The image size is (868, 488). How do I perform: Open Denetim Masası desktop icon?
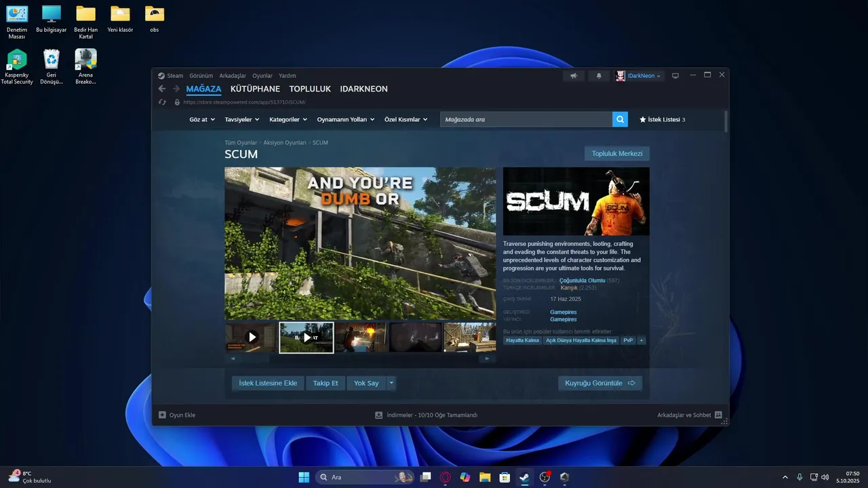tap(16, 22)
